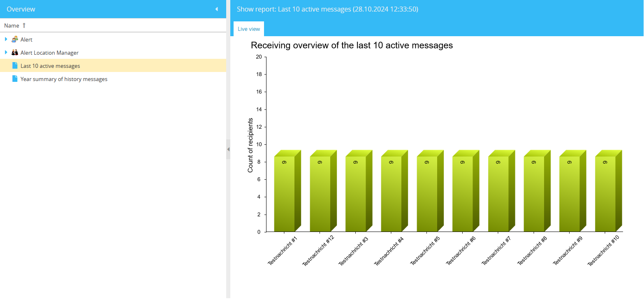The height and width of the screenshot is (299, 644).
Task: Click the Testnachricht #9 axis label
Action: (x=568, y=251)
